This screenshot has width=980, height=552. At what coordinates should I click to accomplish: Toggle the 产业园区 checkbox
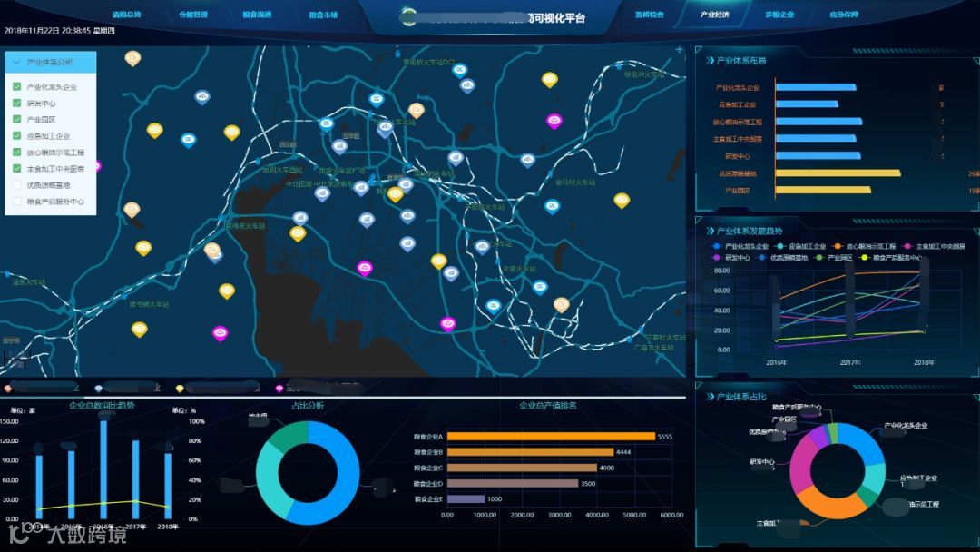pos(17,120)
